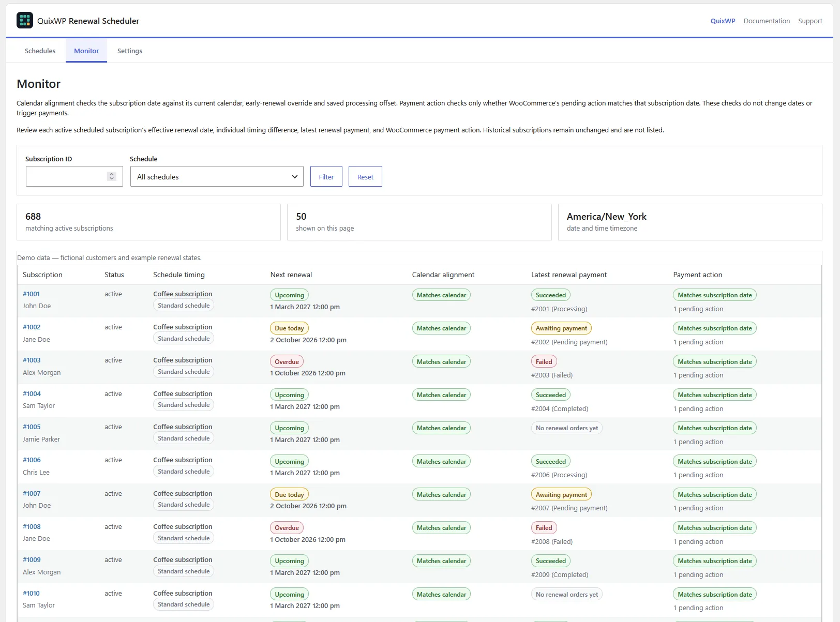Select the No renewal orders yet badge for #1005

click(566, 428)
